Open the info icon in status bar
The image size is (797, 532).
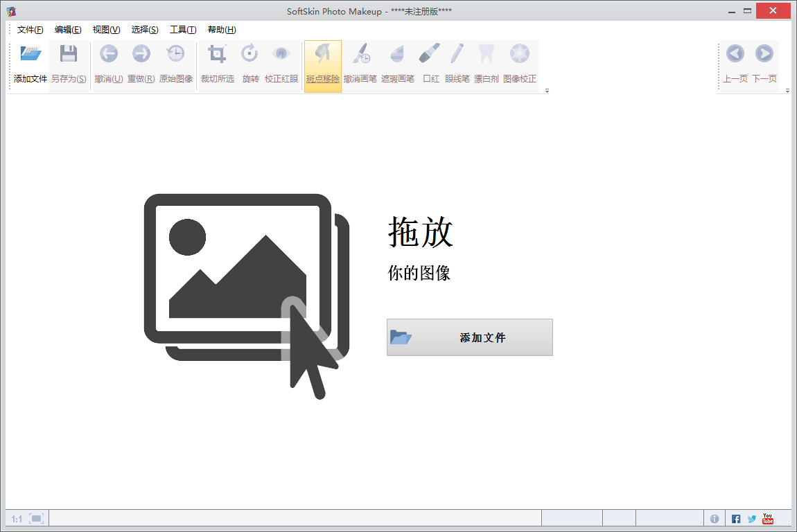click(714, 519)
